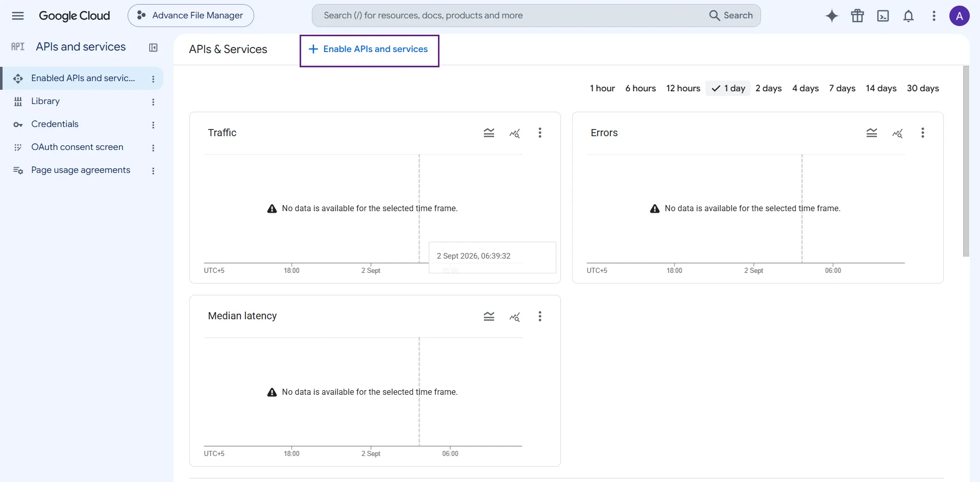980x482 pixels.
Task: Open top bar settings and utilities menu
Action: click(934, 16)
